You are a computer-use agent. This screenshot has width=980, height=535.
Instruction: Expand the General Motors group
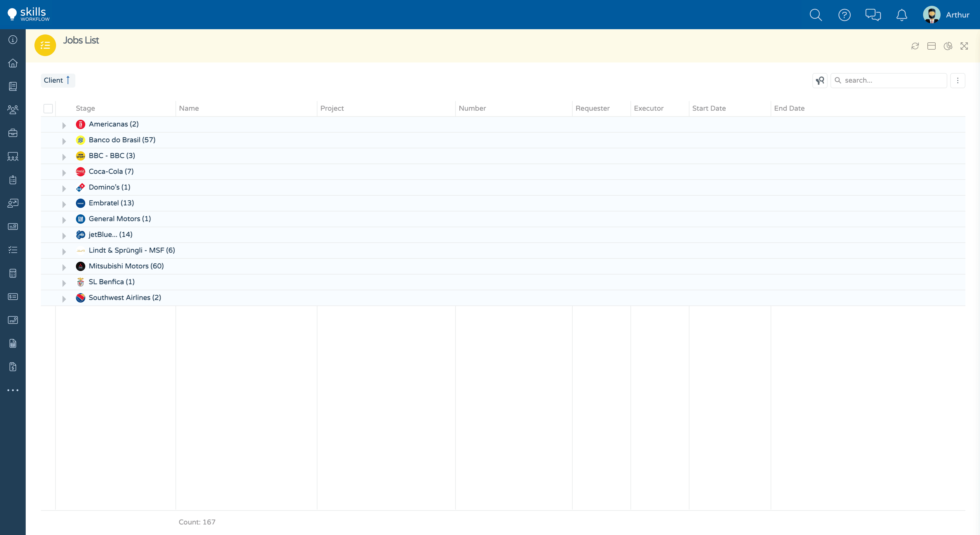64,220
